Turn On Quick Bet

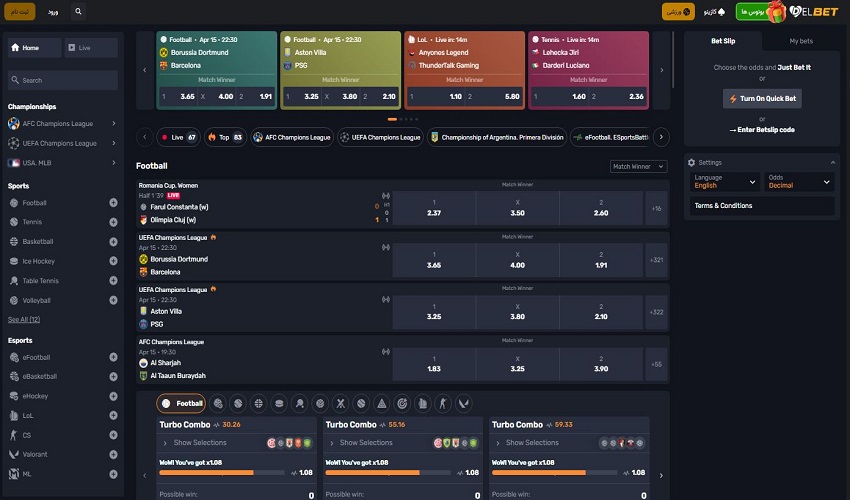click(x=762, y=98)
